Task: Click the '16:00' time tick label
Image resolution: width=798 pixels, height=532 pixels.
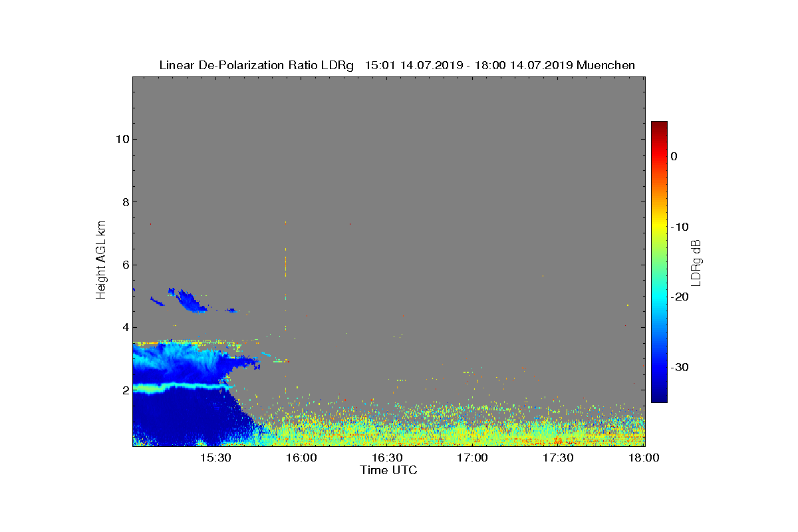Action: coord(302,458)
